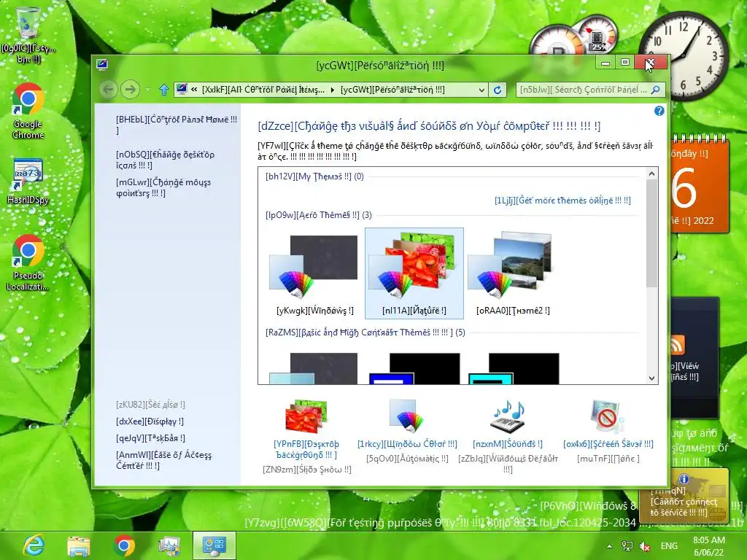The width and height of the screenshot is (747, 560).
Task: Open the taskbar clock and date
Action: (x=709, y=546)
